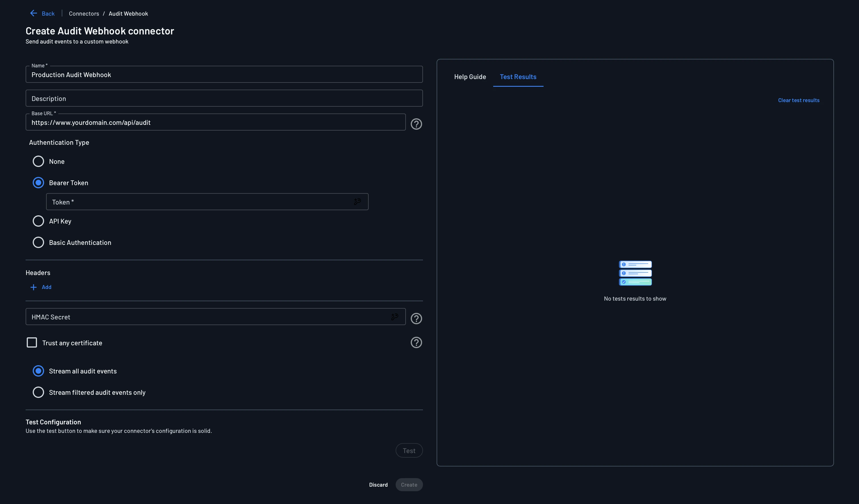This screenshot has width=859, height=504.
Task: Click the key icon in Token field
Action: click(357, 201)
